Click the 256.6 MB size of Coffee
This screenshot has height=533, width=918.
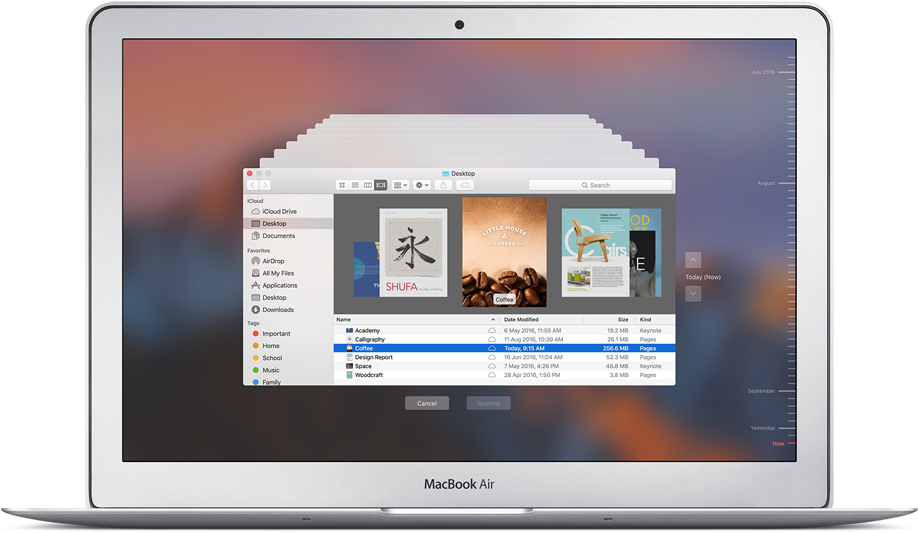(615, 348)
